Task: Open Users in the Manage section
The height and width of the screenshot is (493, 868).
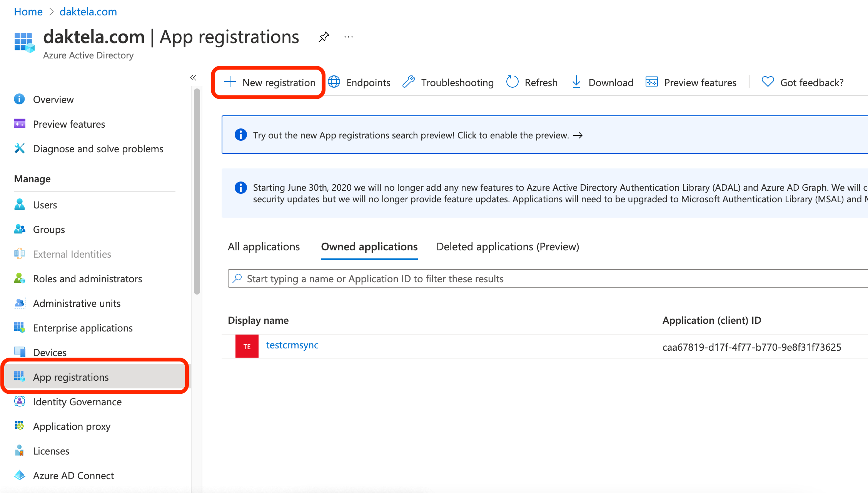Action: [x=45, y=205]
